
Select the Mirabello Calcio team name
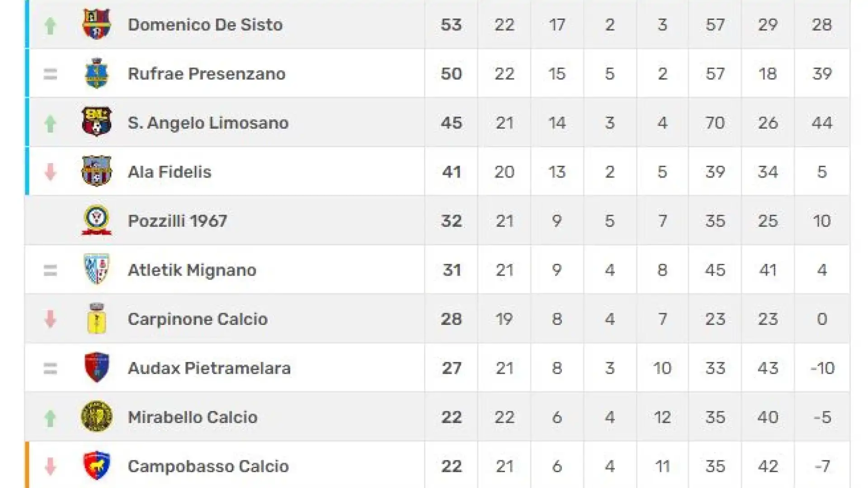(x=193, y=417)
